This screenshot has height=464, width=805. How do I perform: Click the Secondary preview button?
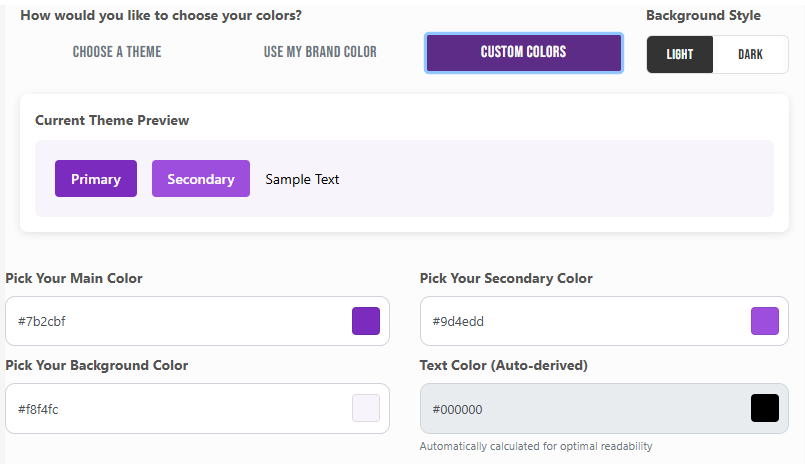(x=201, y=179)
